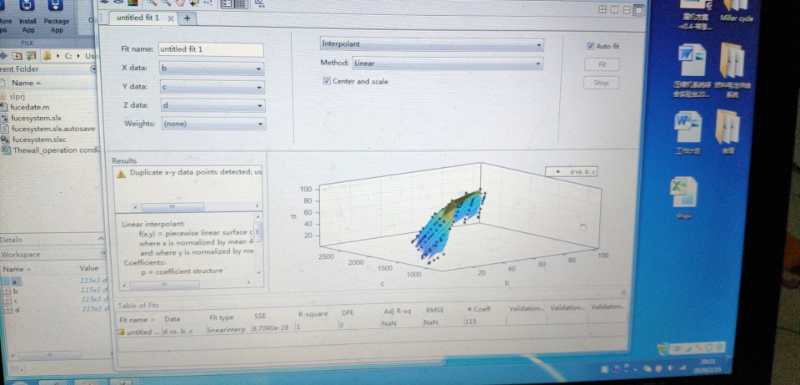Screen dimensions: 800x385
Task: Open the Z data dropdown
Action: (x=213, y=106)
